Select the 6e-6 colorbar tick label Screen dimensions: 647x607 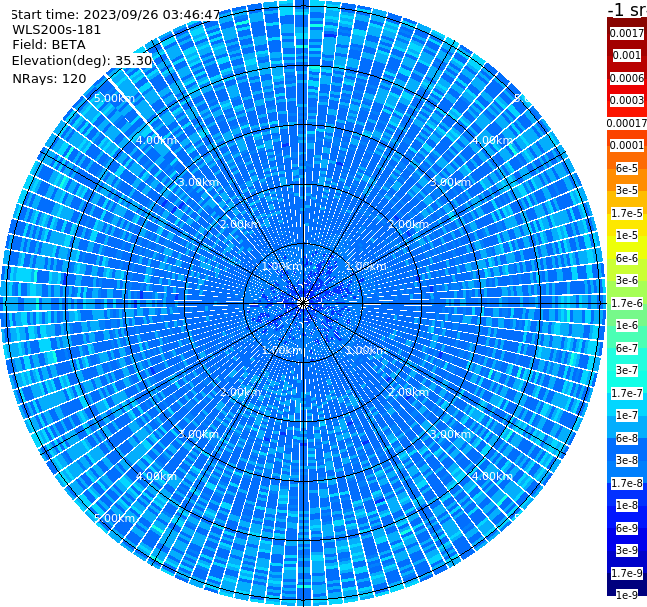click(x=627, y=258)
